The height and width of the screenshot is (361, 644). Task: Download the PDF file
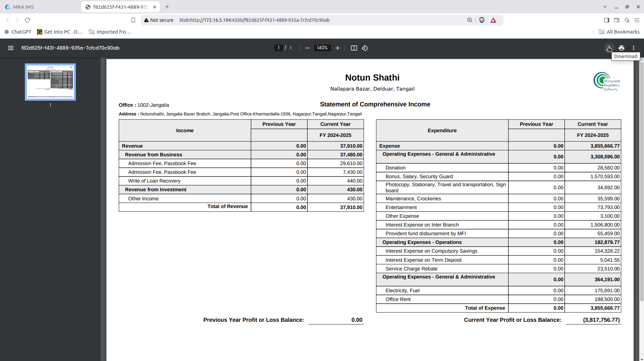pyautogui.click(x=609, y=48)
